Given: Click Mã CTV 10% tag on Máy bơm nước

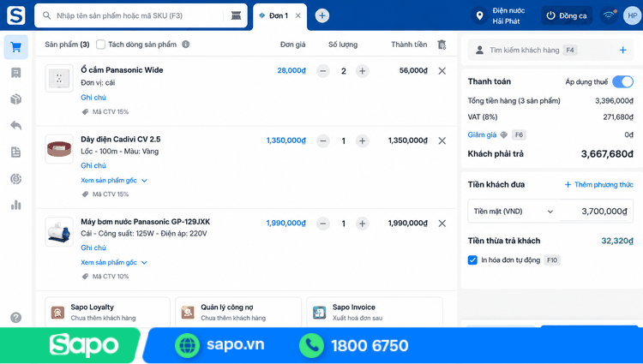Looking at the screenshot, I should tap(105, 277).
